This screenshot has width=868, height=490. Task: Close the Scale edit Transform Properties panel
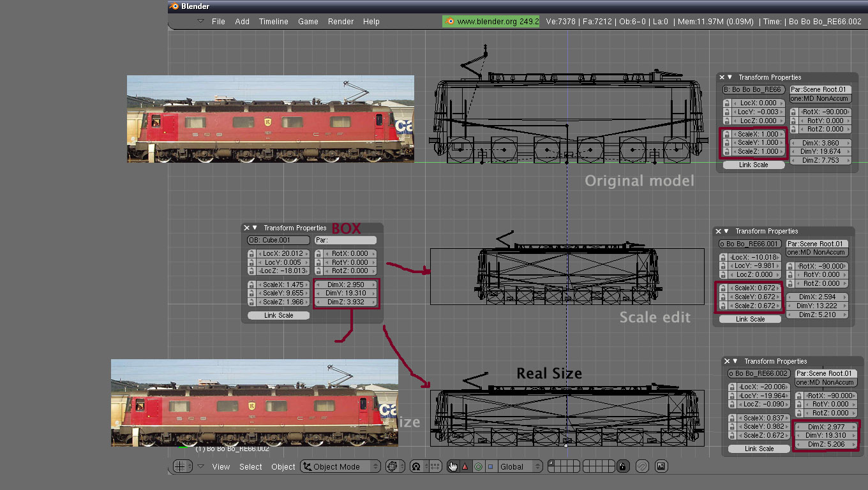point(718,231)
